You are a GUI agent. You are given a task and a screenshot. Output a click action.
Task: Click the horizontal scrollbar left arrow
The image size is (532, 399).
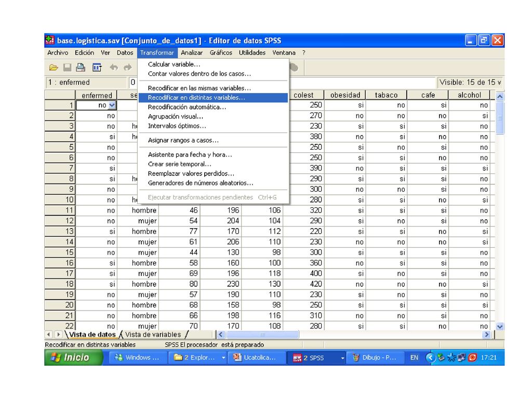click(x=220, y=335)
